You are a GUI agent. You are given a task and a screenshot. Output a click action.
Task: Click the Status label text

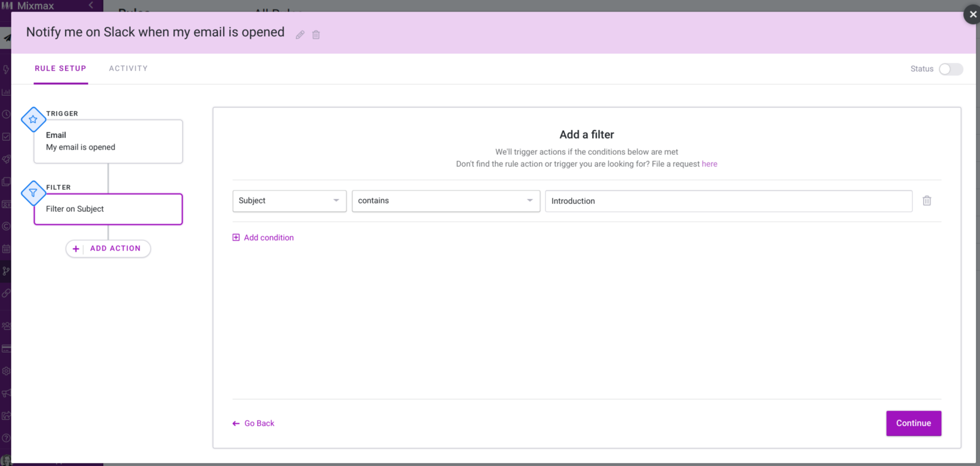coord(922,69)
